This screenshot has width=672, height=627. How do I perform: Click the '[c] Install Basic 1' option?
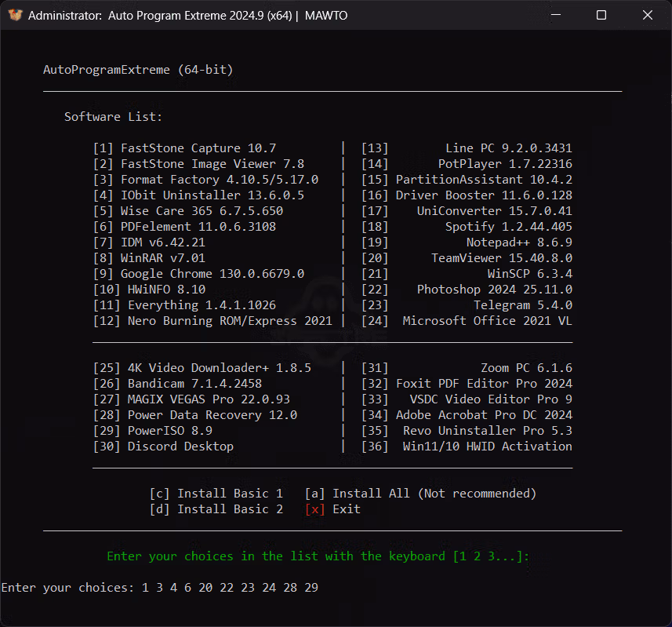pyautogui.click(x=216, y=494)
